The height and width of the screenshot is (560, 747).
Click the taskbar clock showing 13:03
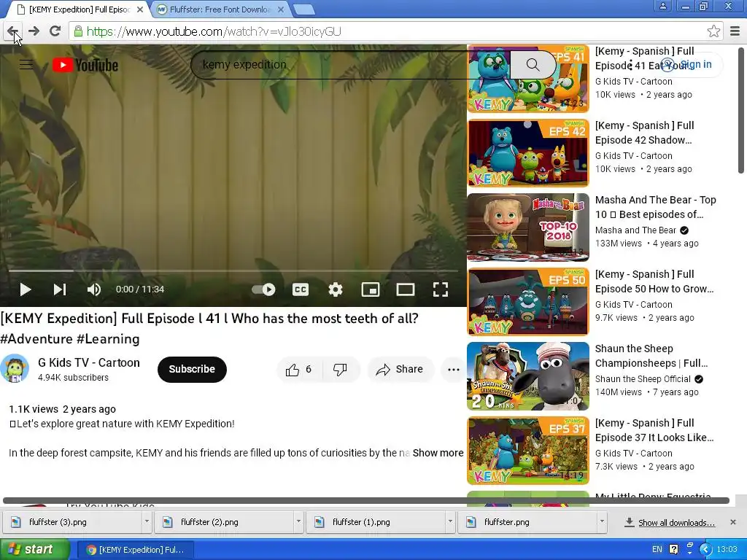[727, 550]
